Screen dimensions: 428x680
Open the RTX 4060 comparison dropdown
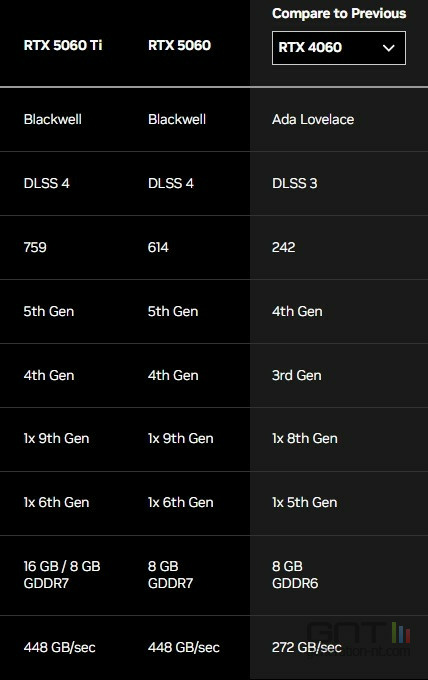click(339, 48)
